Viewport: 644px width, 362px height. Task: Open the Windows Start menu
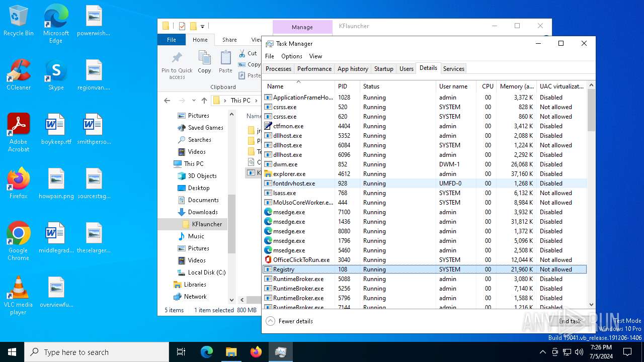click(12, 352)
